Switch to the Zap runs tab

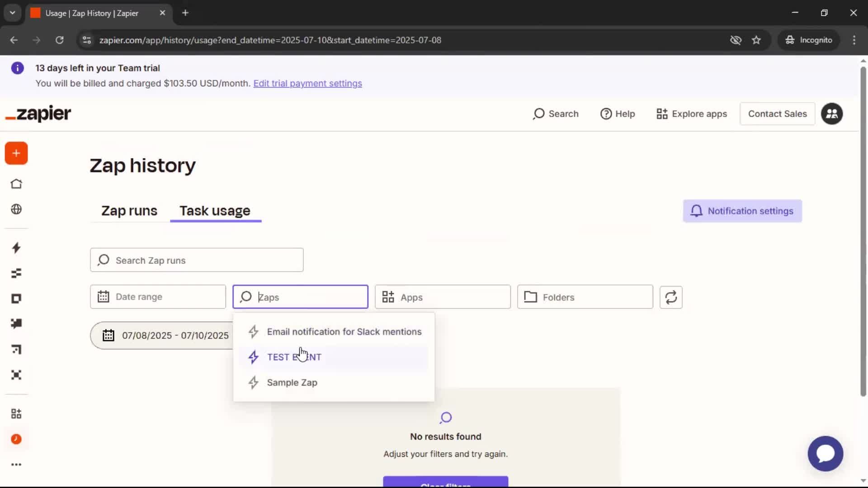point(129,211)
